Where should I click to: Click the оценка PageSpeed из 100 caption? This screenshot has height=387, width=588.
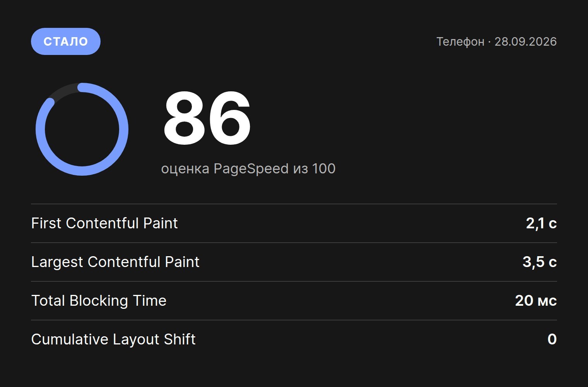(x=248, y=169)
